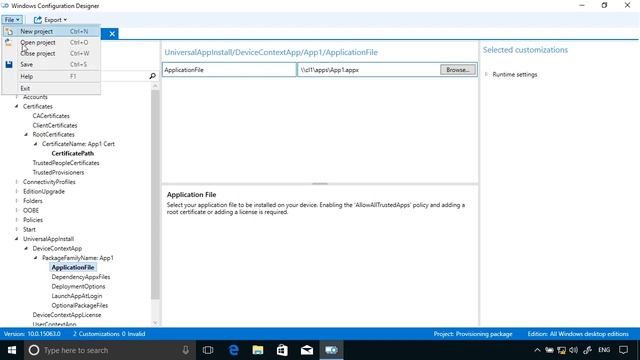Click the Save floppy disk icon
This screenshot has width=640, height=360.
[x=9, y=64]
